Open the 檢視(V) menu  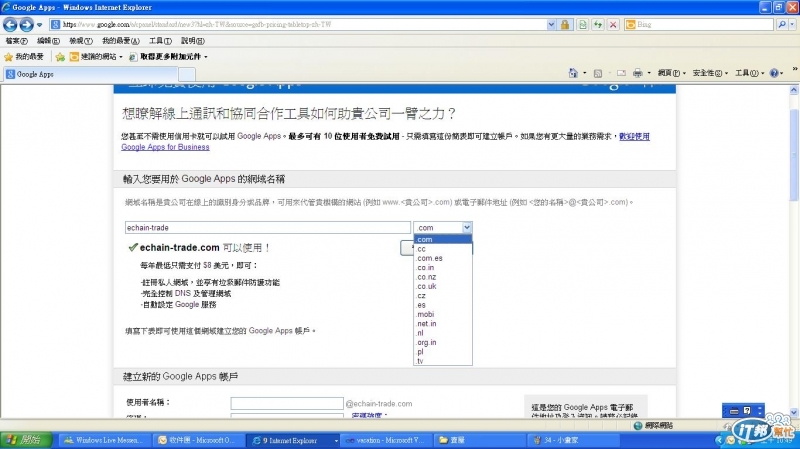81,41
